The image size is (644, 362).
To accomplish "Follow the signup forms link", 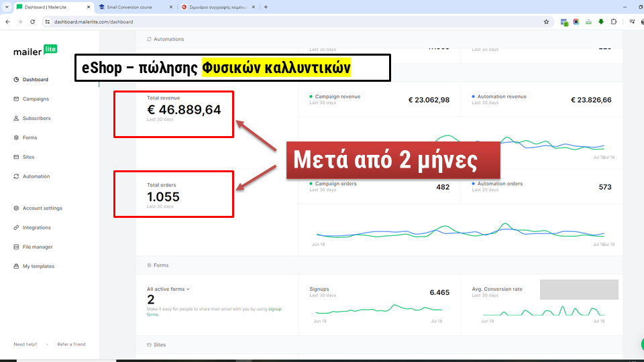I will [275, 309].
